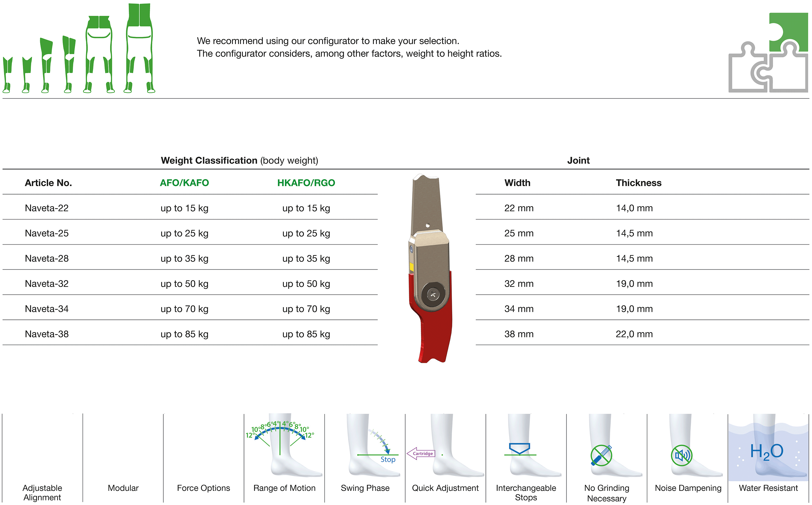Click the 34 mm width cell
Viewport: 812px width, 505px height.
(519, 309)
